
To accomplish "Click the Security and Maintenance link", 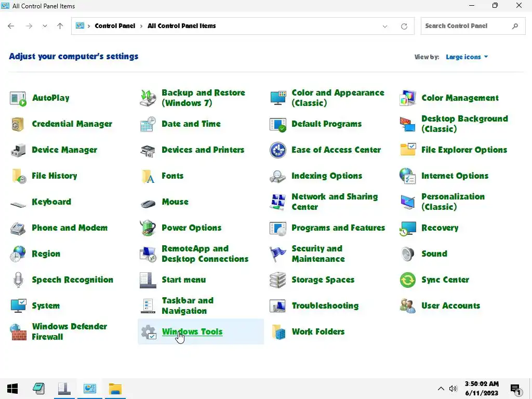I will coord(318,254).
